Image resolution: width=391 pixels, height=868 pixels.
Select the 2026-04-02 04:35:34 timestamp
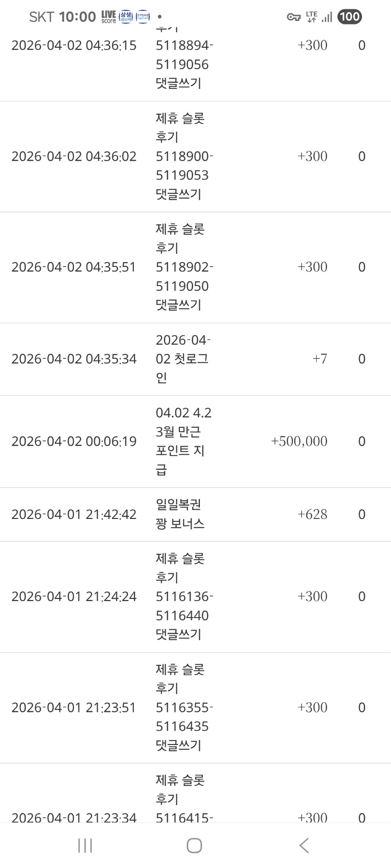point(74,359)
